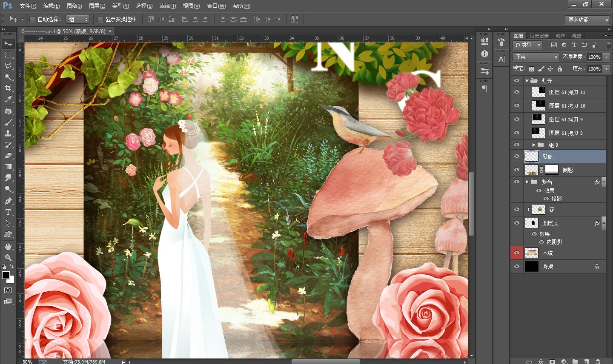613x364 pixels.
Task: Collapse the 灯光 group
Action: tap(527, 80)
